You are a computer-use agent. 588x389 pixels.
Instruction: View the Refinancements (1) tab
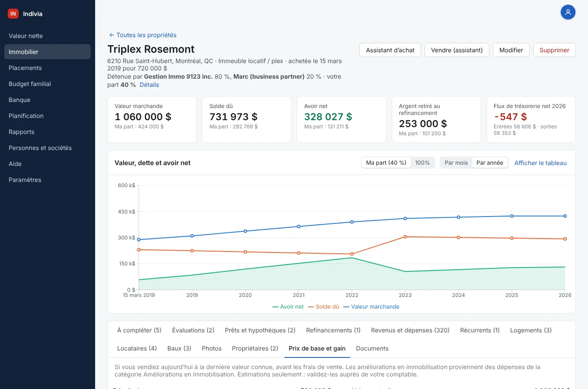pos(333,330)
